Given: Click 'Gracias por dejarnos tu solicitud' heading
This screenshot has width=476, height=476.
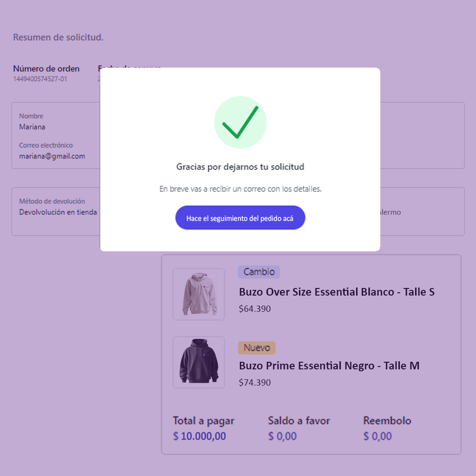Looking at the screenshot, I should [240, 167].
